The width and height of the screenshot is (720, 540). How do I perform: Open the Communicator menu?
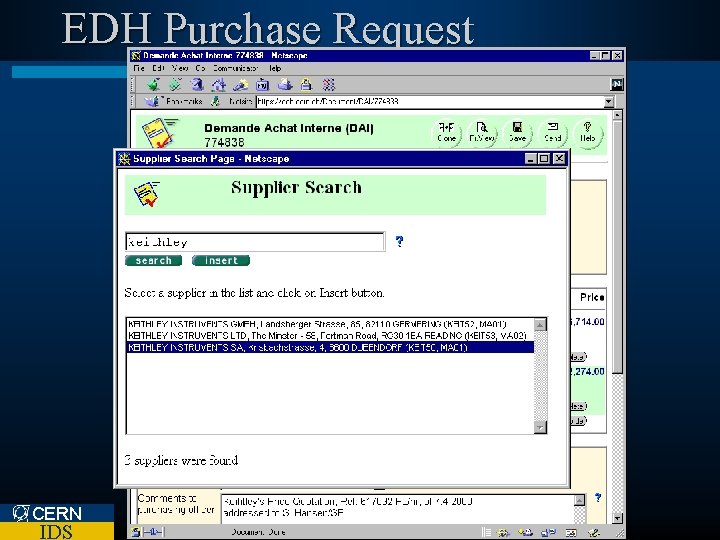pyautogui.click(x=236, y=68)
